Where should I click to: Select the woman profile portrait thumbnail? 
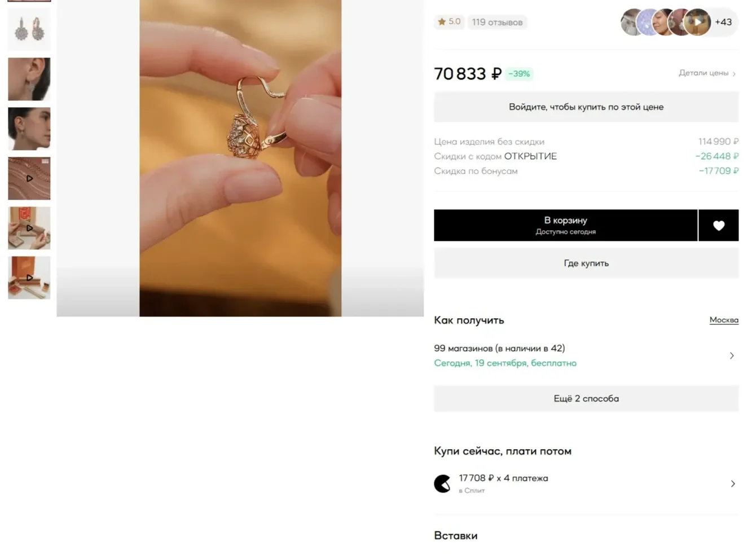click(x=29, y=129)
